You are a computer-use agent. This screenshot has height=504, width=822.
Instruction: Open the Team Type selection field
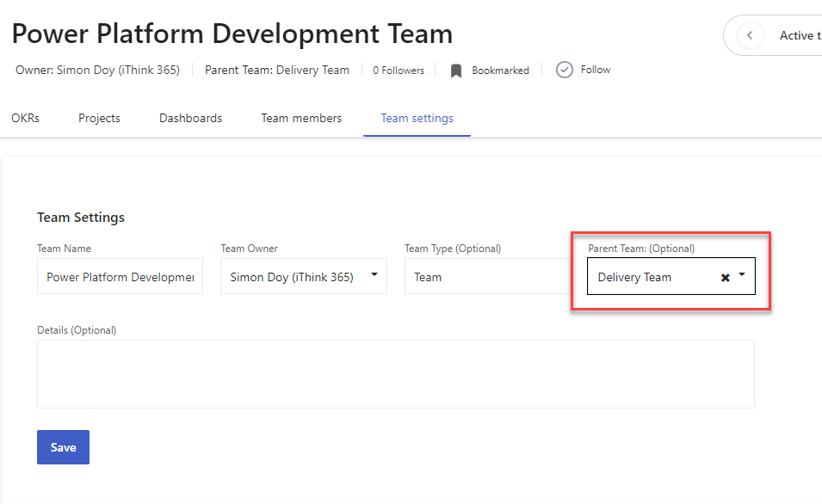(486, 277)
